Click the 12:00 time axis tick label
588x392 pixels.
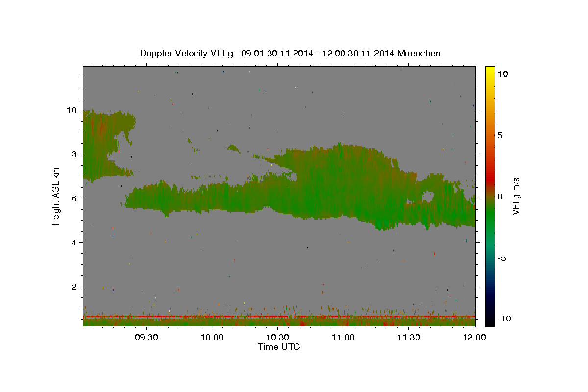[x=474, y=338]
